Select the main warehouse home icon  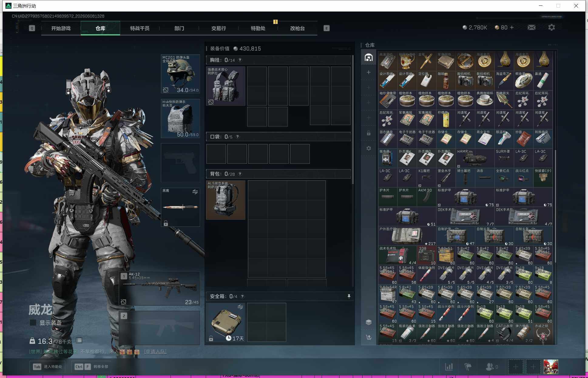pyautogui.click(x=369, y=57)
